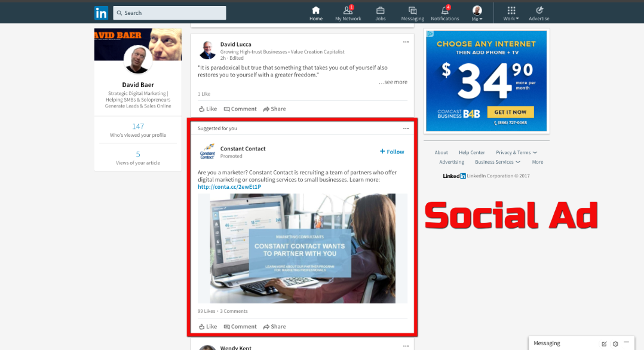Click the Advertise icon

click(x=538, y=11)
